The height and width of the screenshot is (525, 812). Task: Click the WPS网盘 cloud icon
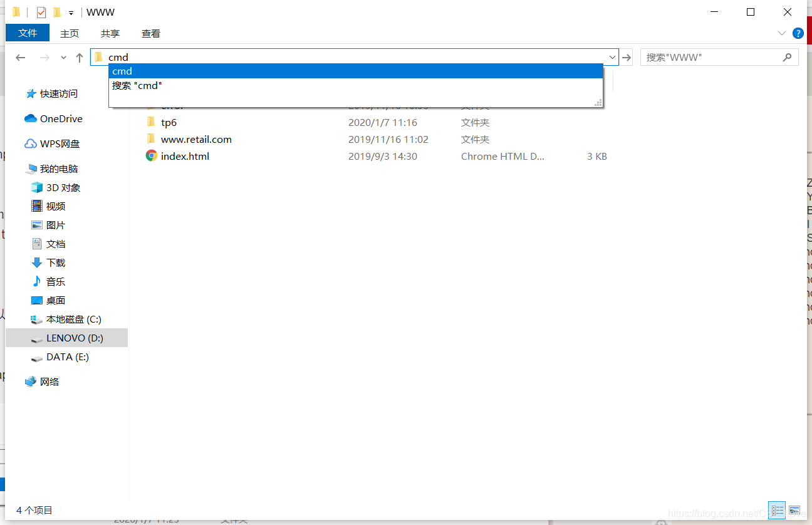click(x=31, y=144)
